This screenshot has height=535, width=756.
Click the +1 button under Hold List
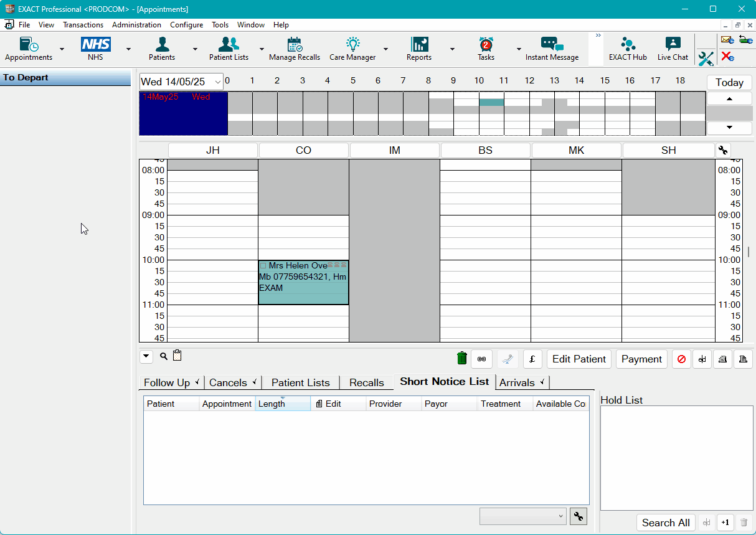coord(725,523)
